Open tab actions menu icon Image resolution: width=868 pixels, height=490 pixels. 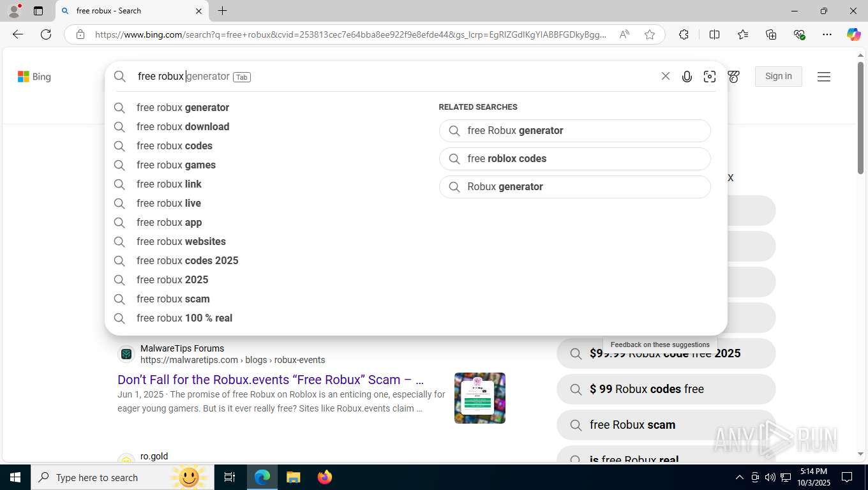click(38, 11)
